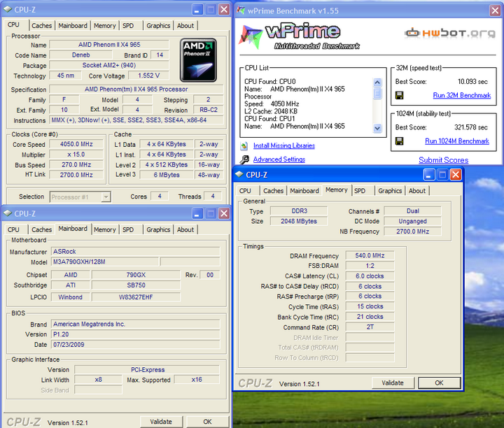
Task: Switch to Caches tab in top CPU-Z window
Action: click(x=41, y=26)
